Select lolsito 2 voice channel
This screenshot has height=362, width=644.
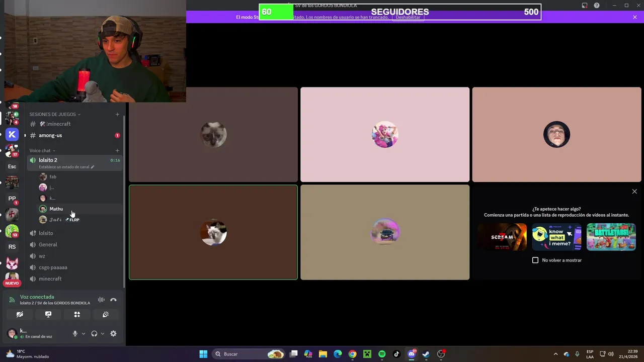click(x=74, y=163)
